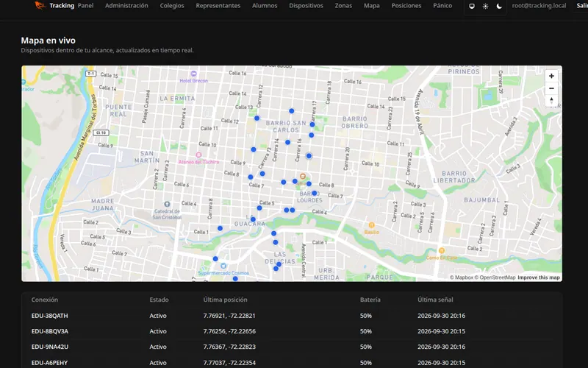
Task: Select device marker at the map's bottom edge
Action: 235,279
